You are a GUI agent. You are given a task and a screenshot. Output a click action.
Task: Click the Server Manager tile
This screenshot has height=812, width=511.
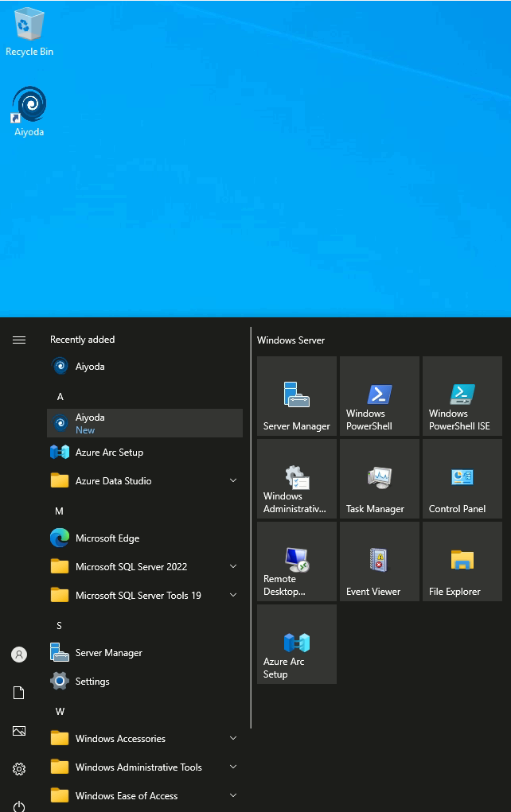click(x=297, y=396)
